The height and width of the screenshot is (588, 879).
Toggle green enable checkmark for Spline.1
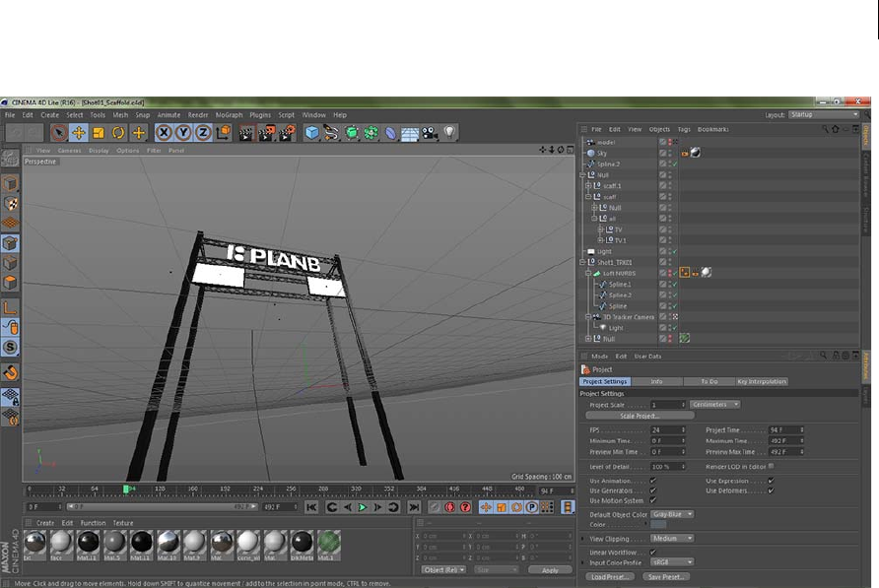pyautogui.click(x=675, y=285)
